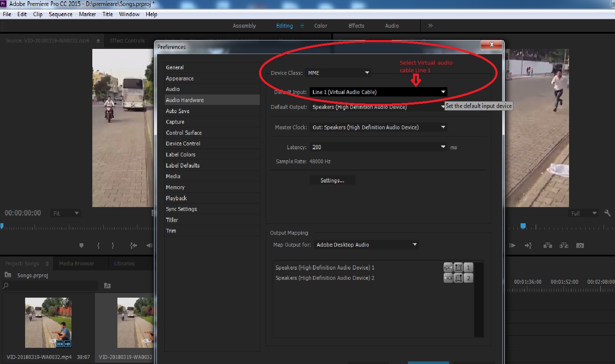
Task: Click Go to In point icon in Source monitor
Action: click(134, 245)
